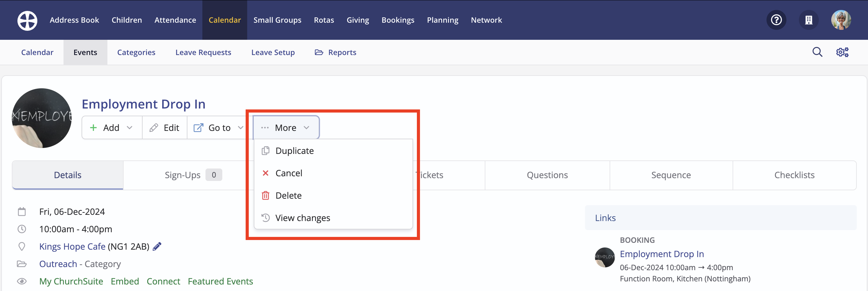Click the building site selector icon
868x291 pixels.
(809, 20)
